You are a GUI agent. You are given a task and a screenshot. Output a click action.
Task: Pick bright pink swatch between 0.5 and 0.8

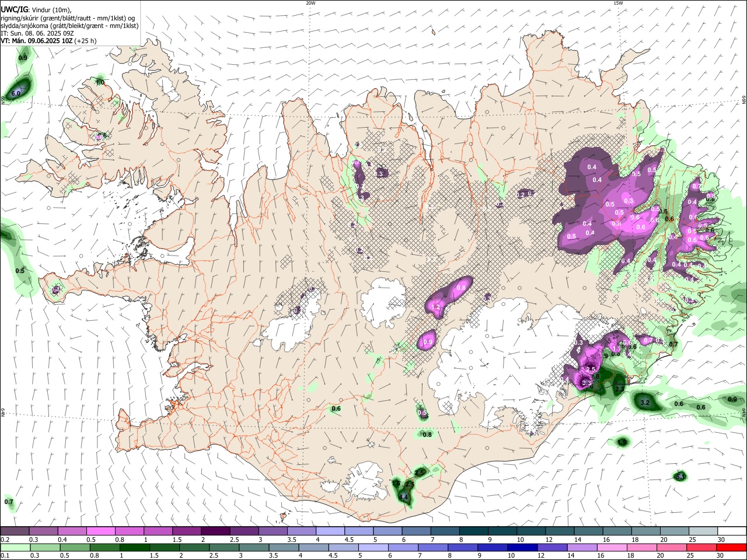100,531
